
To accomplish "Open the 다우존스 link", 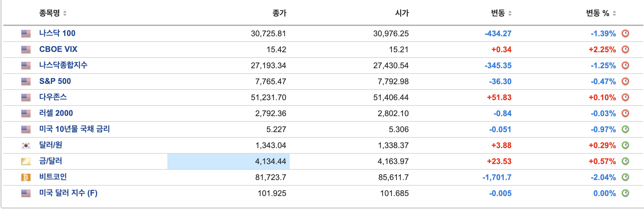I will 53,97.
